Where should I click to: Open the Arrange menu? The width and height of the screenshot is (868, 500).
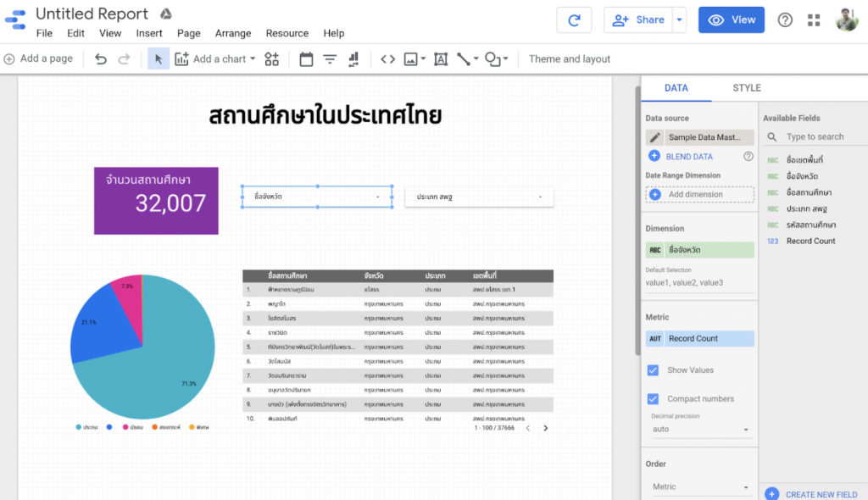click(x=233, y=33)
